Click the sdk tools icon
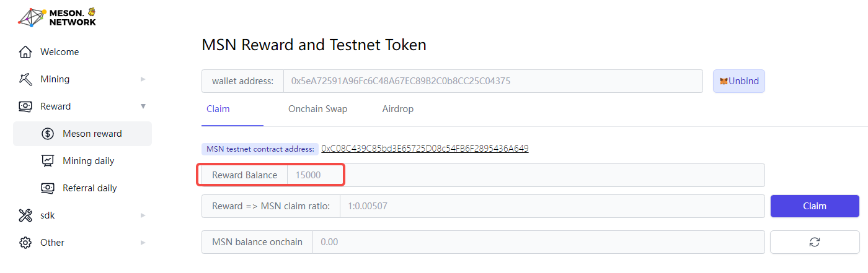 (25, 215)
